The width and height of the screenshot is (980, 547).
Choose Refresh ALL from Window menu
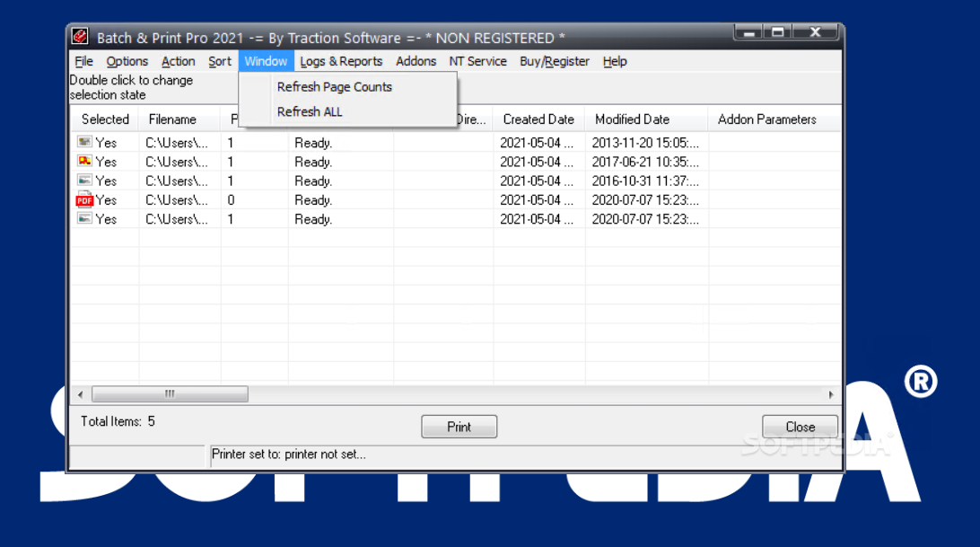(x=347, y=111)
